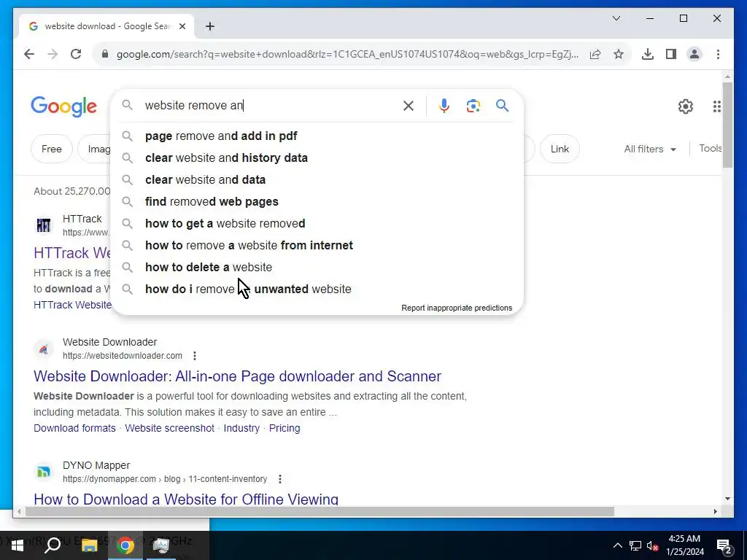The width and height of the screenshot is (747, 560).
Task: Open the HTTrack result title link
Action: 72,253
